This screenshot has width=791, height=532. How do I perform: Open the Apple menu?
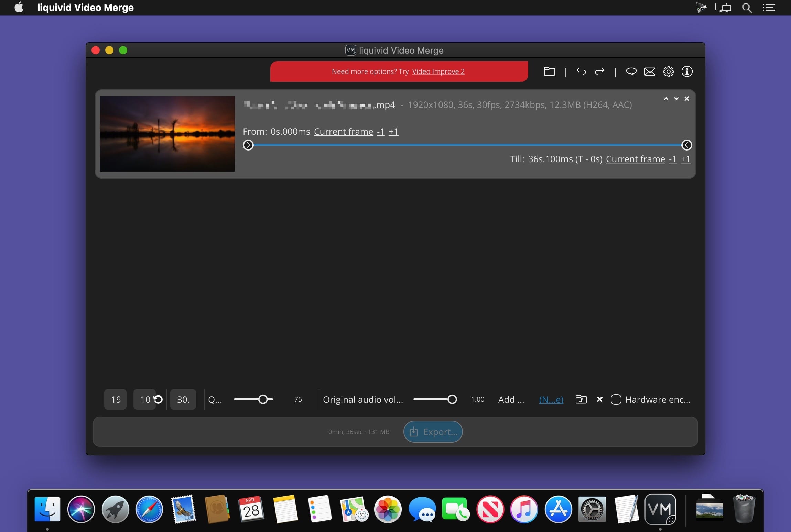pos(19,8)
